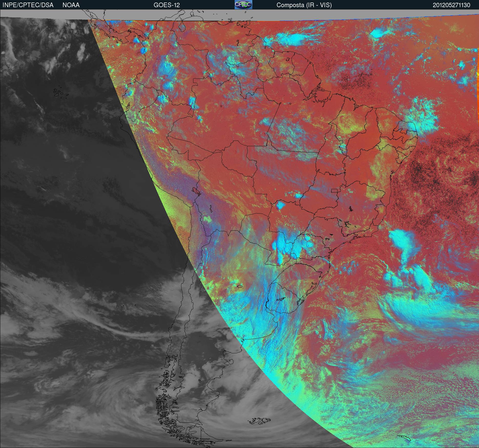
Task: Select the Composta (IR - VIS) title
Action: pyautogui.click(x=304, y=5)
